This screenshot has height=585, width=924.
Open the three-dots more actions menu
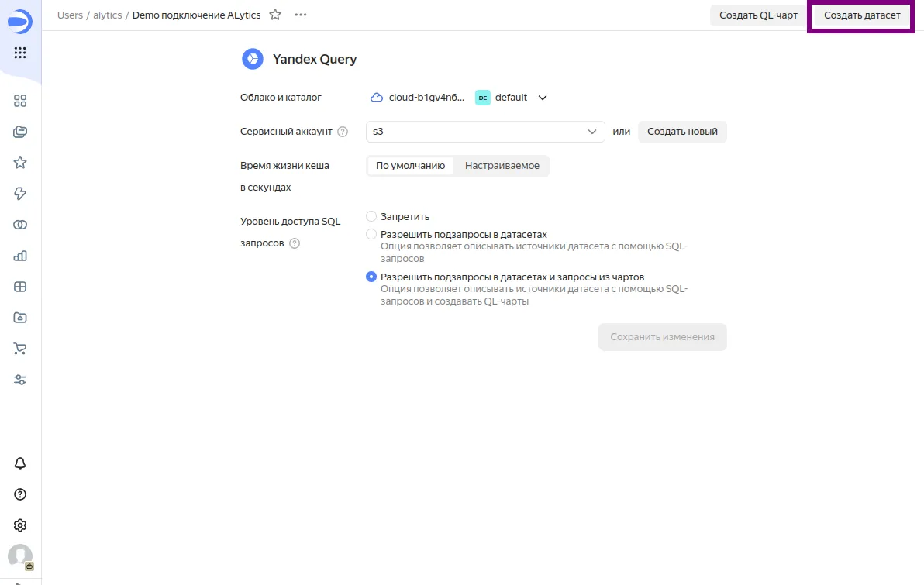coord(301,15)
